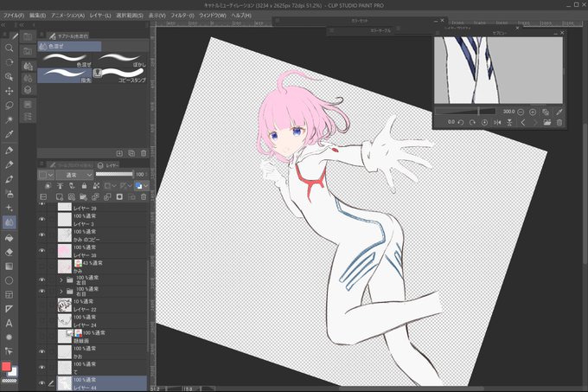
Task: Select the Operation object tool
Action: 9,76
